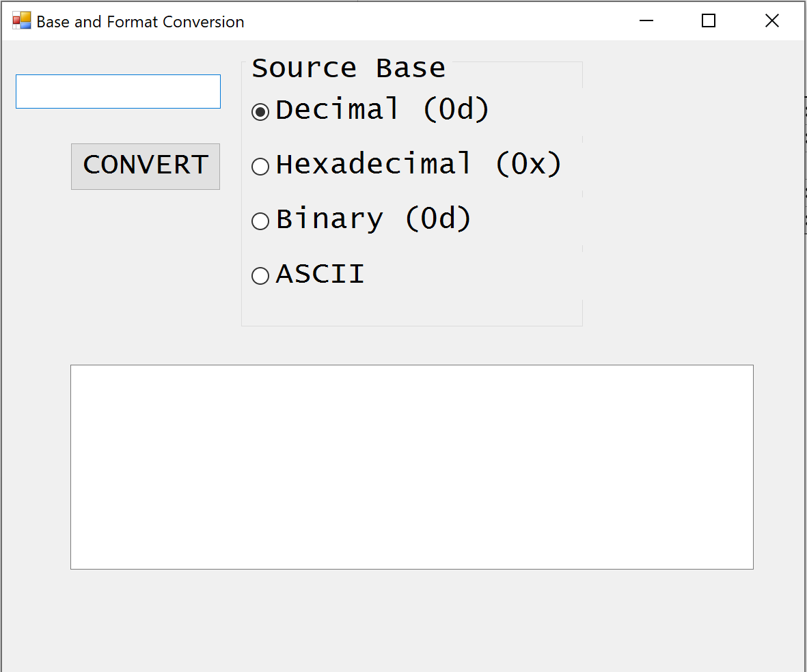Click the "Source Base" group heading
Image resolution: width=807 pixels, height=672 pixels.
348,68
